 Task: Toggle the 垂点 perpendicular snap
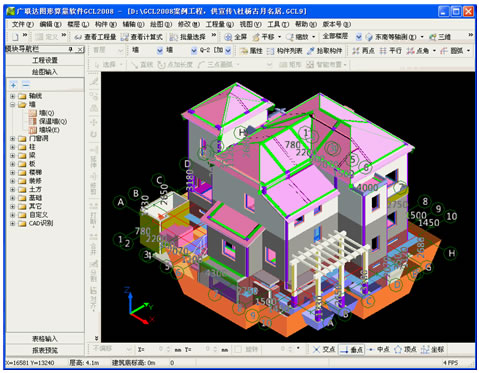(352, 349)
